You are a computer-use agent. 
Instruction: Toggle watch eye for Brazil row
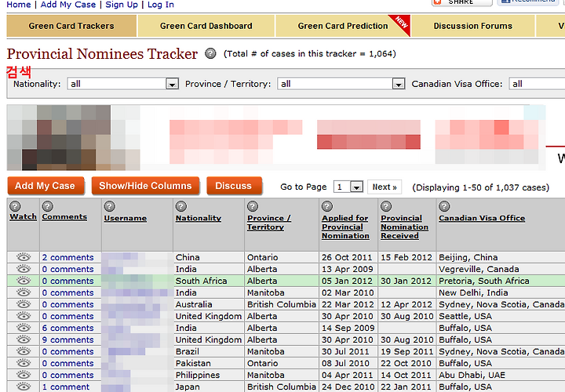[x=24, y=351]
